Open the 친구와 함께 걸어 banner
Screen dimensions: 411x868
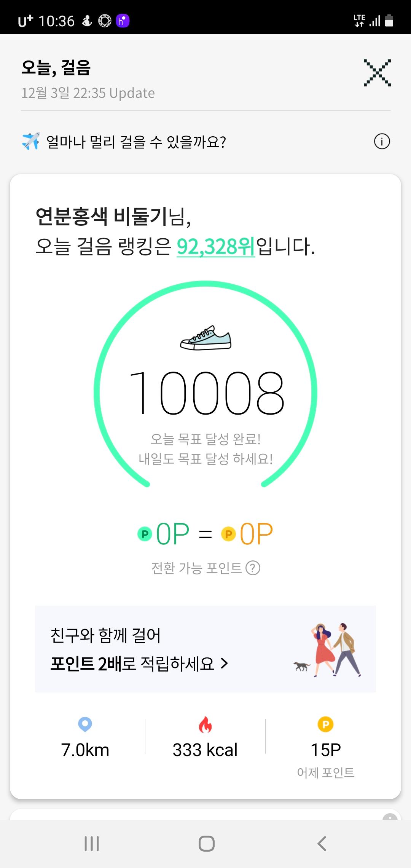(x=152, y=649)
